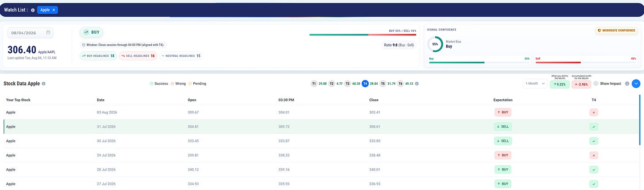Click the Buy 55% confidence bar
644x190 pixels.
pos(479,62)
